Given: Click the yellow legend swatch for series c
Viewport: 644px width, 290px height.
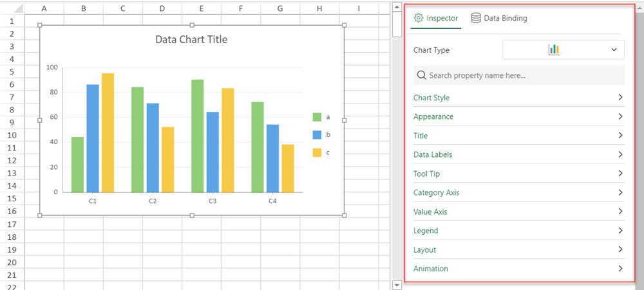Looking at the screenshot, I should (317, 153).
